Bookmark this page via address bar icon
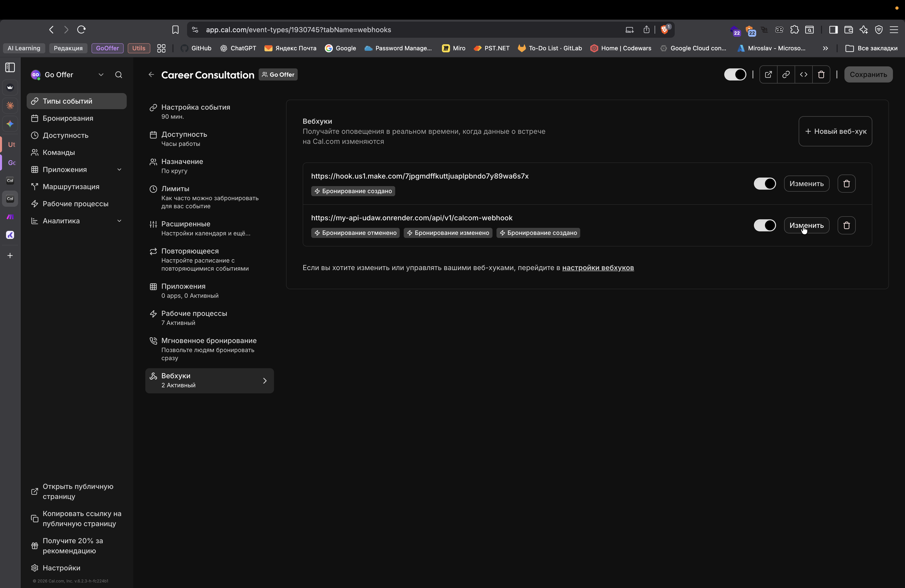The image size is (905, 588). pyautogui.click(x=175, y=30)
